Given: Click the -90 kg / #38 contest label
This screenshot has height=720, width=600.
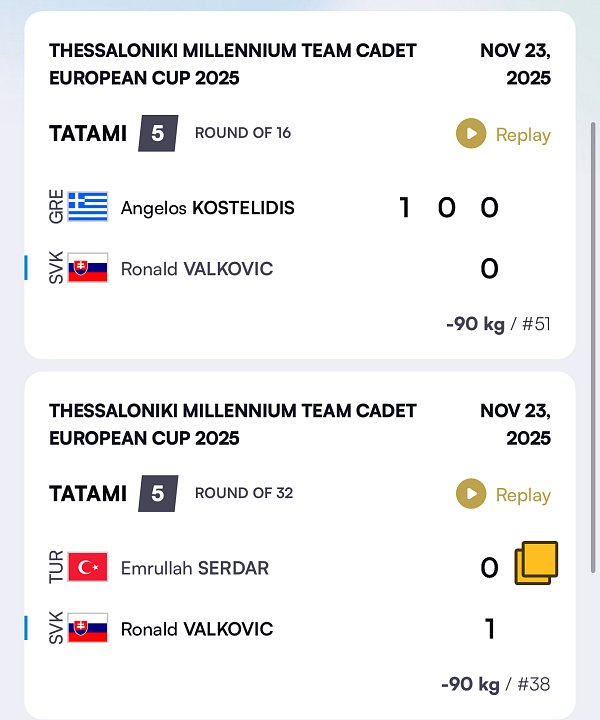Looking at the screenshot, I should tap(495, 684).
